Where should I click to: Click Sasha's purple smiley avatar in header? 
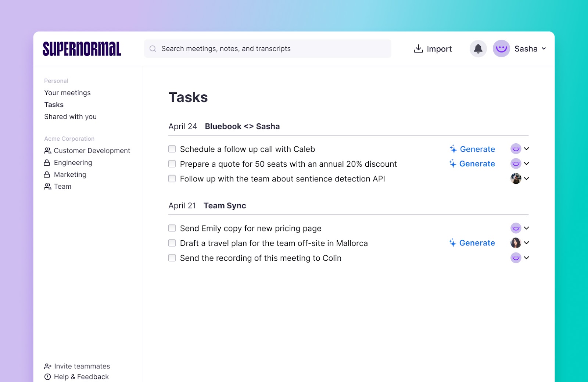[x=501, y=49]
